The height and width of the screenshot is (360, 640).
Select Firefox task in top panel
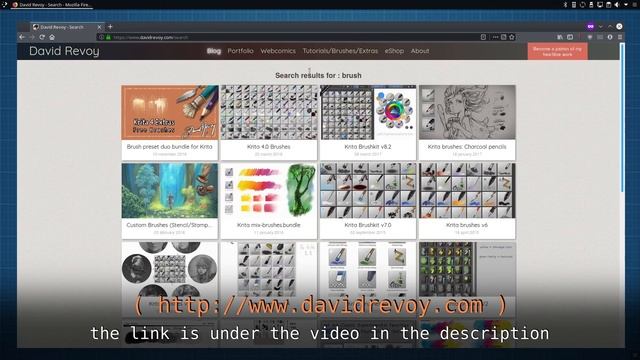pyautogui.click(x=52, y=5)
